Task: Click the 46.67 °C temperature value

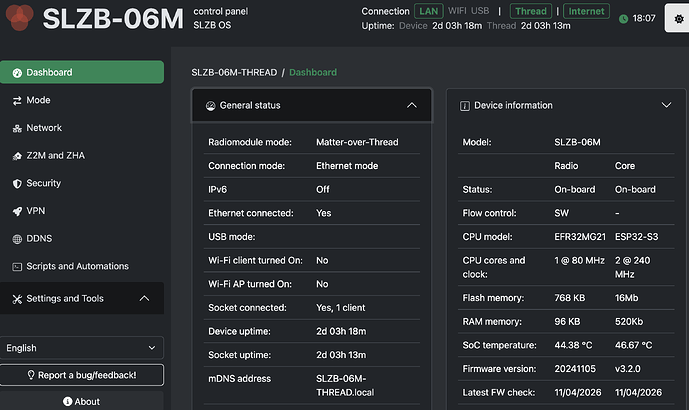Action: pos(633,345)
